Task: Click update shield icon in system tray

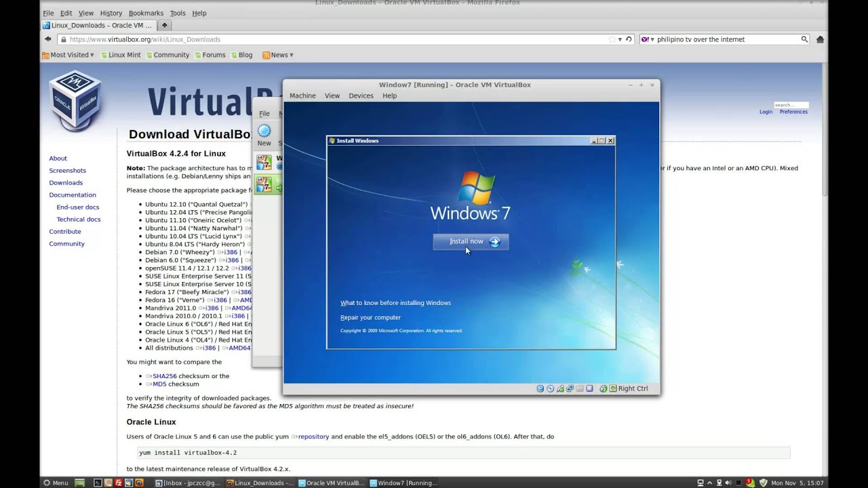Action: [763, 483]
